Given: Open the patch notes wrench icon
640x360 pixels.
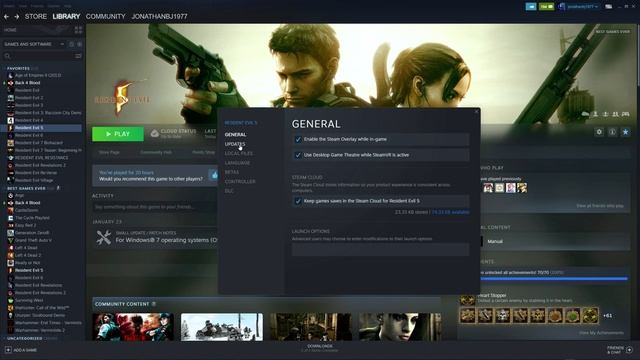Looking at the screenshot, I should [104, 237].
